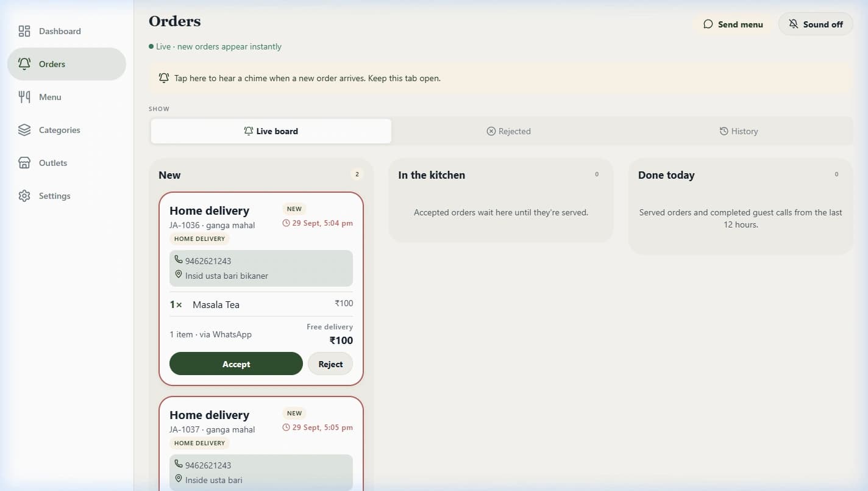This screenshot has height=491, width=868.
Task: Click the In the kitchen column heading
Action: point(432,175)
